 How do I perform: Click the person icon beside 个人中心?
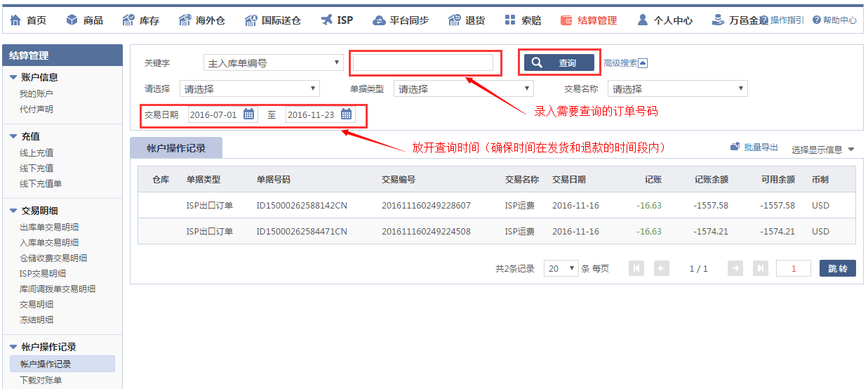point(642,20)
